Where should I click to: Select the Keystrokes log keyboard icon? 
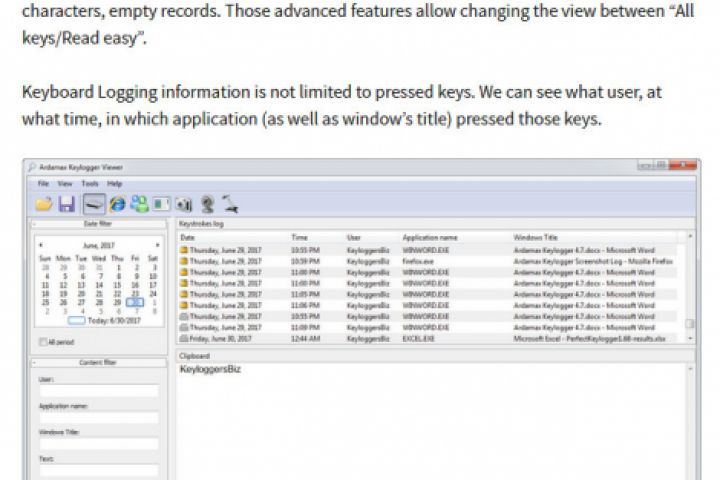click(94, 204)
